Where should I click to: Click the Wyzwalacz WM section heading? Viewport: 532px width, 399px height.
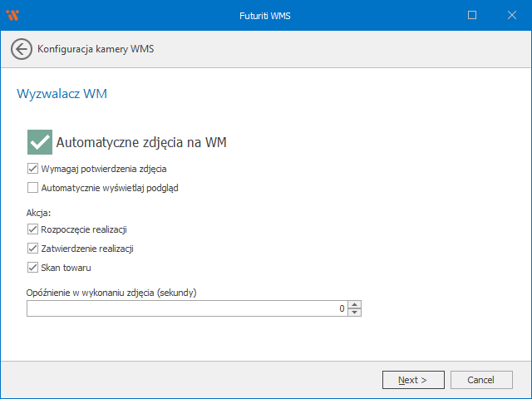point(62,94)
